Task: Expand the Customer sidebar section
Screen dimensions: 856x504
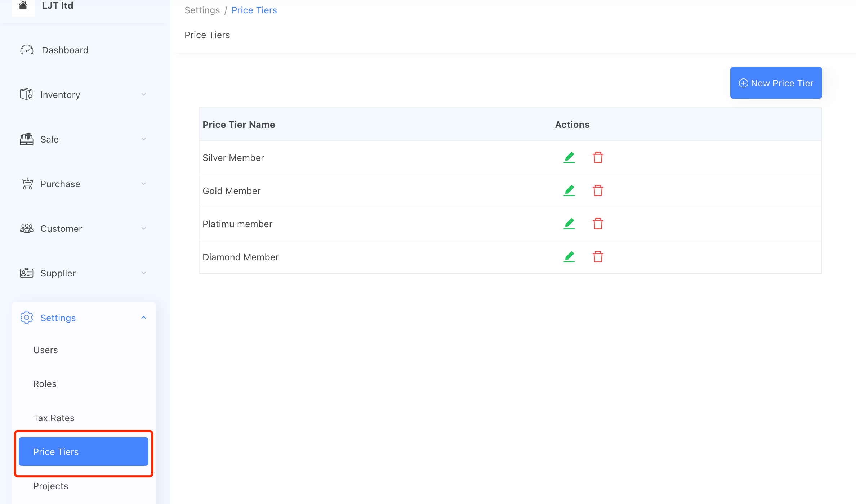Action: [x=143, y=228]
